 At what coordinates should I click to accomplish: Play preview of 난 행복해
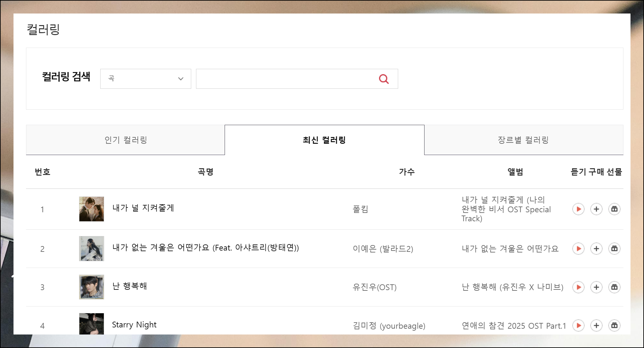[x=578, y=287]
